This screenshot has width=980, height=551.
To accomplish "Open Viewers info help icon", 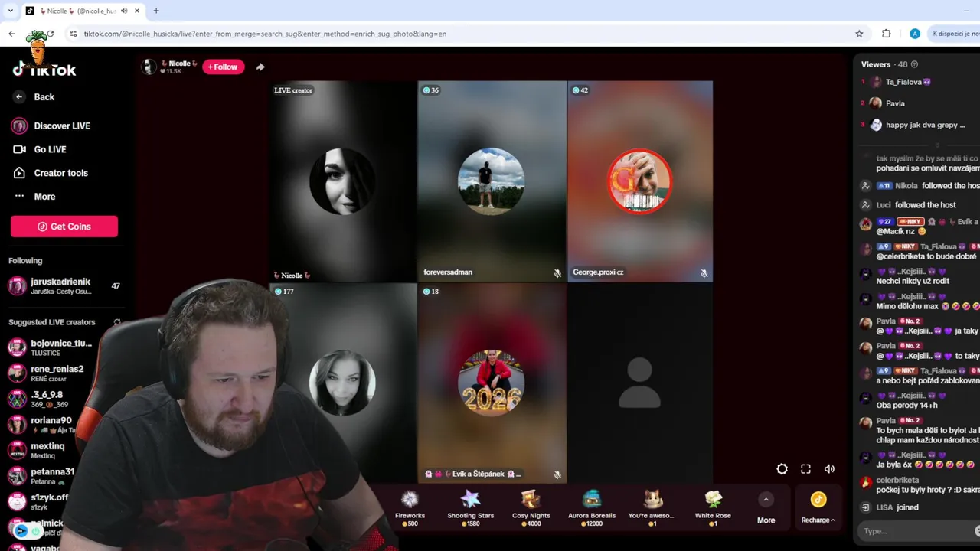I will [x=914, y=64].
